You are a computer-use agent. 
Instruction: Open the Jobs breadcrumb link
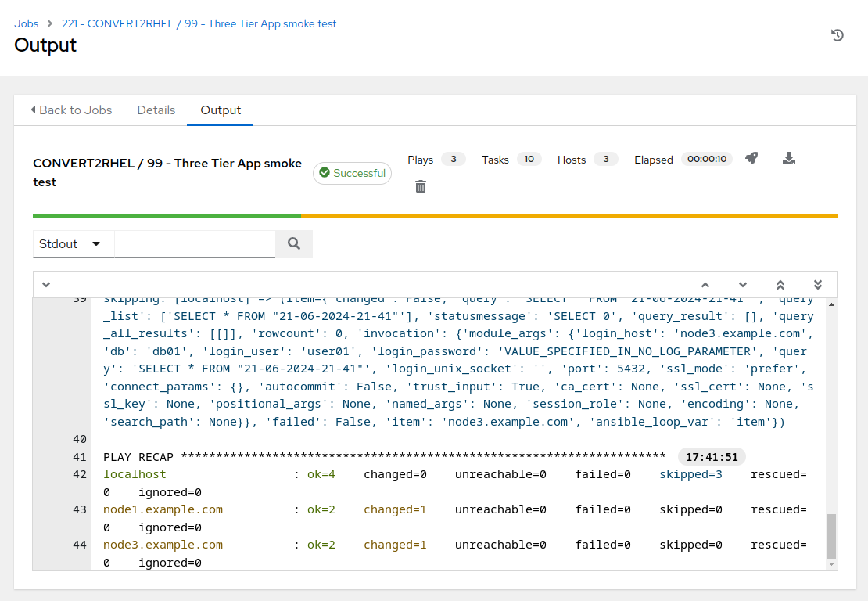26,23
